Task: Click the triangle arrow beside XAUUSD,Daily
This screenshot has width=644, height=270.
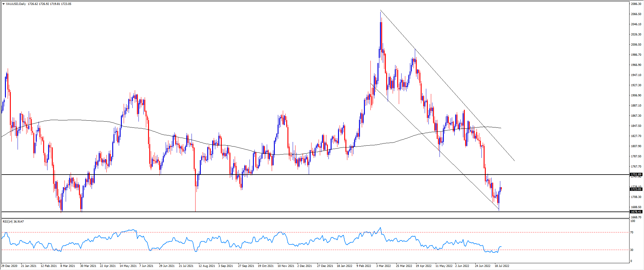Action: click(x=3, y=4)
